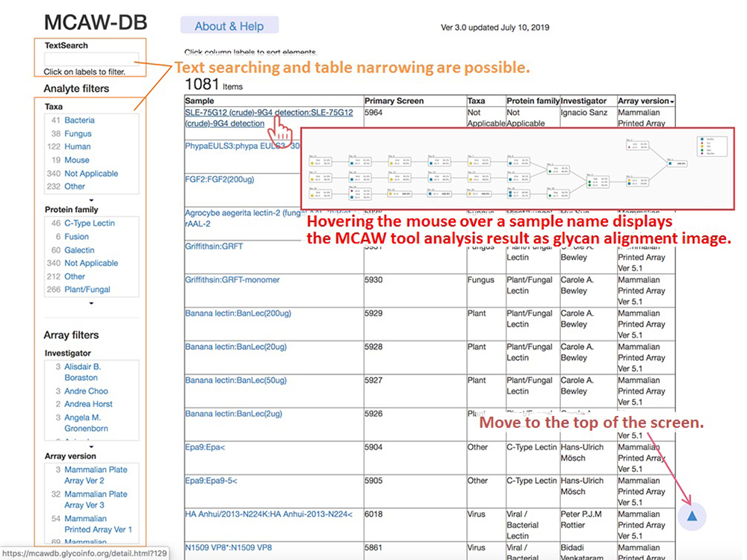Filter by investigator Andre Choo
This screenshot has height=560, width=747.
tap(86, 391)
